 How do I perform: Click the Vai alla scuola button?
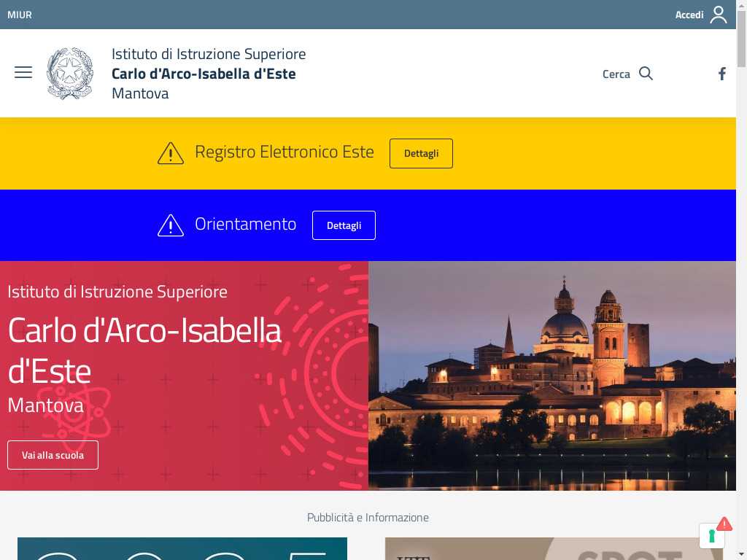tap(53, 455)
